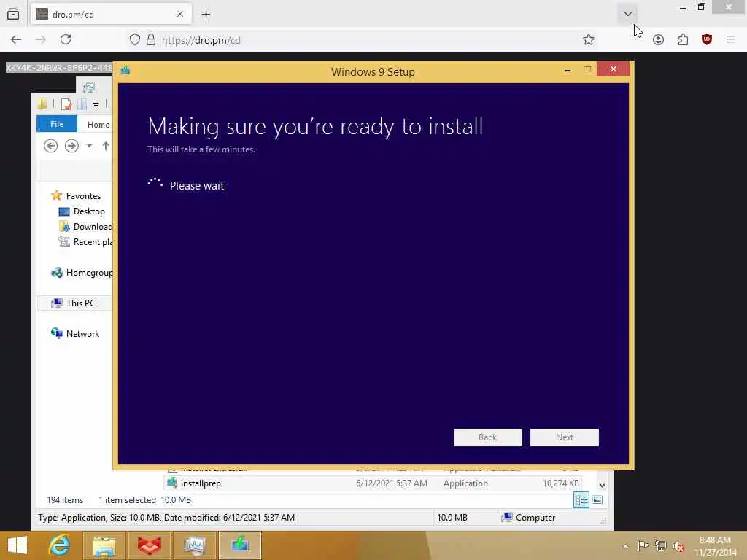Click the Explorer quick access properties icon
The width and height of the screenshot is (747, 560).
[x=66, y=104]
